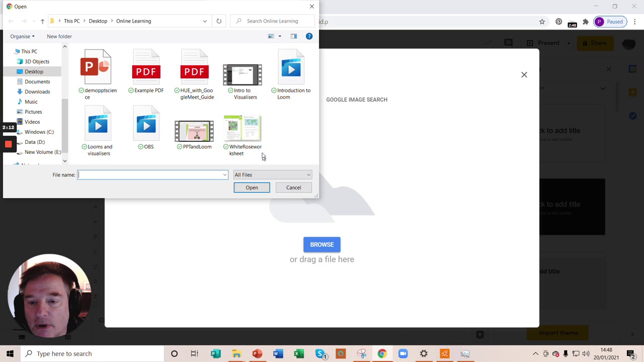Screen dimensions: 644x362
Task: Select Data (D:) drive in navigation tree
Action: (x=35, y=142)
